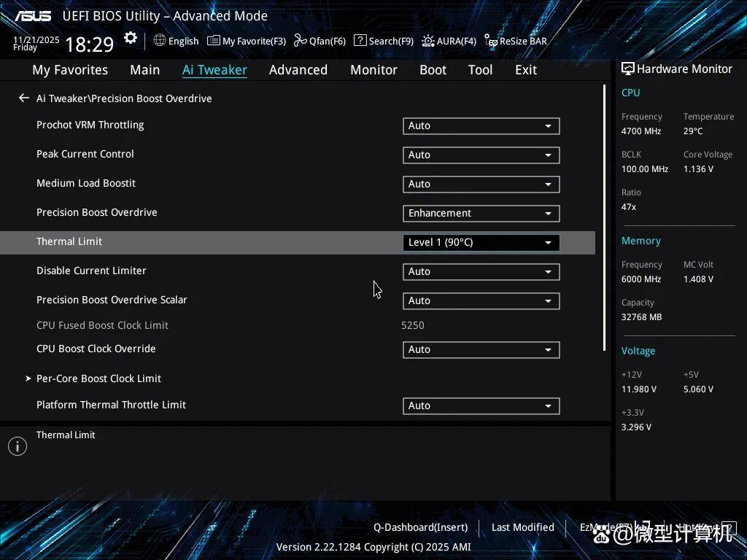Click the 1.408 V MC Volt value
The image size is (747, 560).
[x=698, y=279]
